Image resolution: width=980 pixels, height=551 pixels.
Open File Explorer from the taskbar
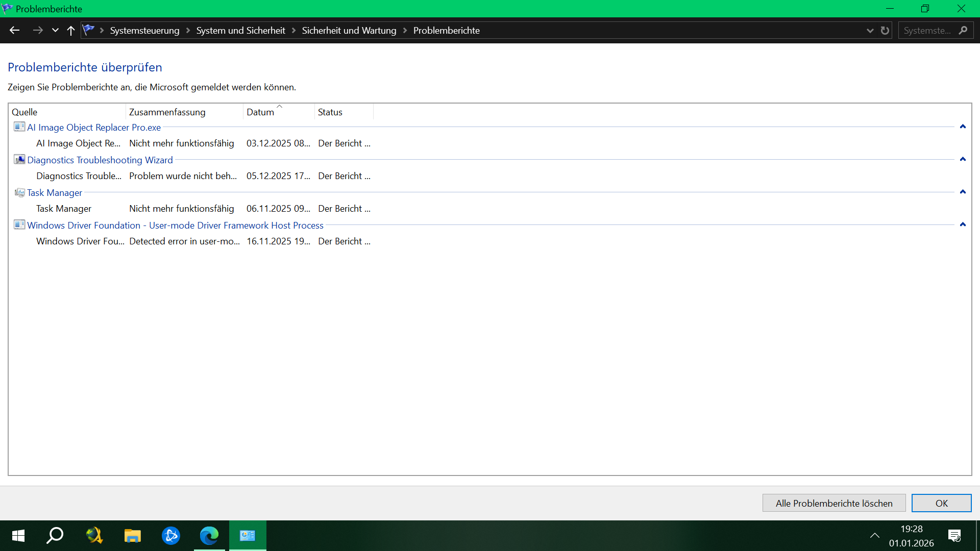[x=133, y=536]
